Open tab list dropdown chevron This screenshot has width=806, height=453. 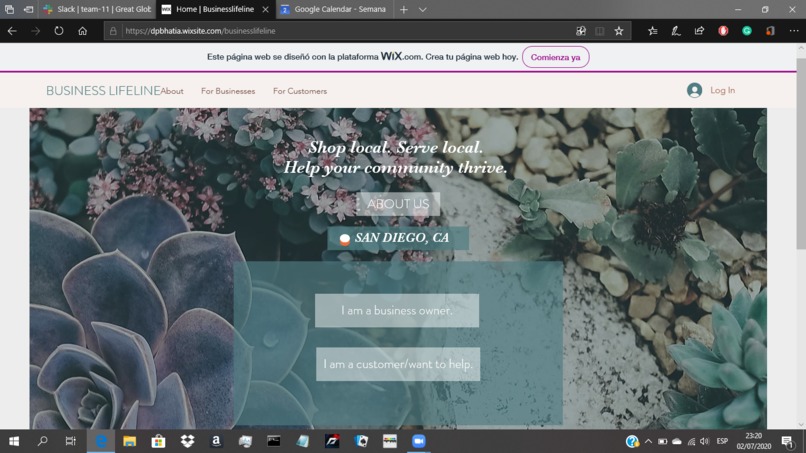[x=423, y=9]
